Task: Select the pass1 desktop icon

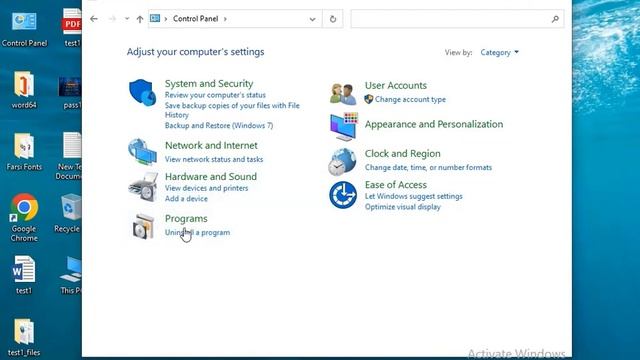Action: [70, 92]
